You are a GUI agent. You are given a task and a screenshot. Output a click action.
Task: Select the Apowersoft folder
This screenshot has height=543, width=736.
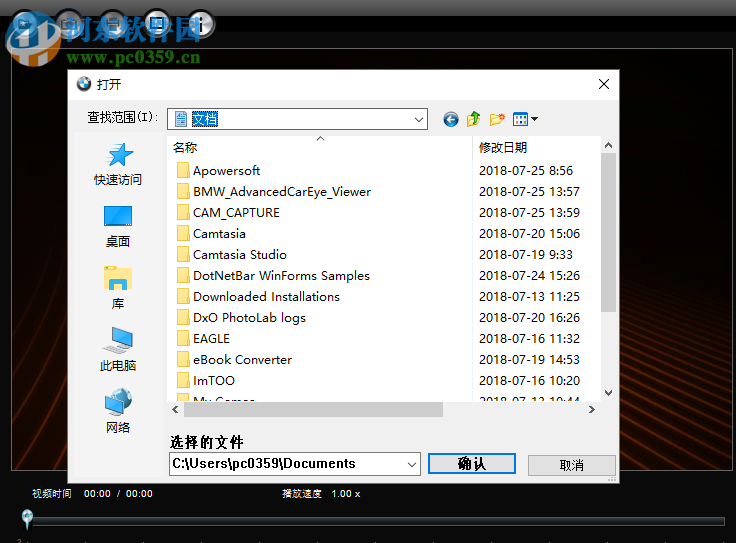(x=226, y=170)
